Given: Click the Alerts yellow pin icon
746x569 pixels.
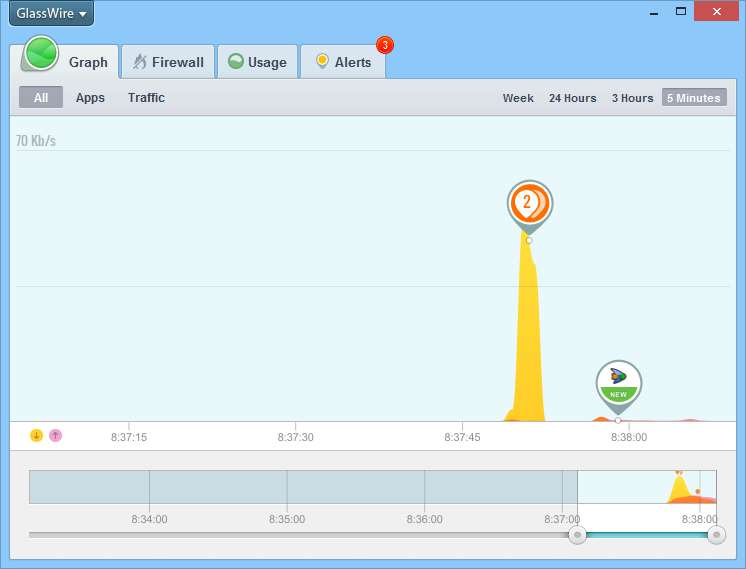Looking at the screenshot, I should coord(322,61).
